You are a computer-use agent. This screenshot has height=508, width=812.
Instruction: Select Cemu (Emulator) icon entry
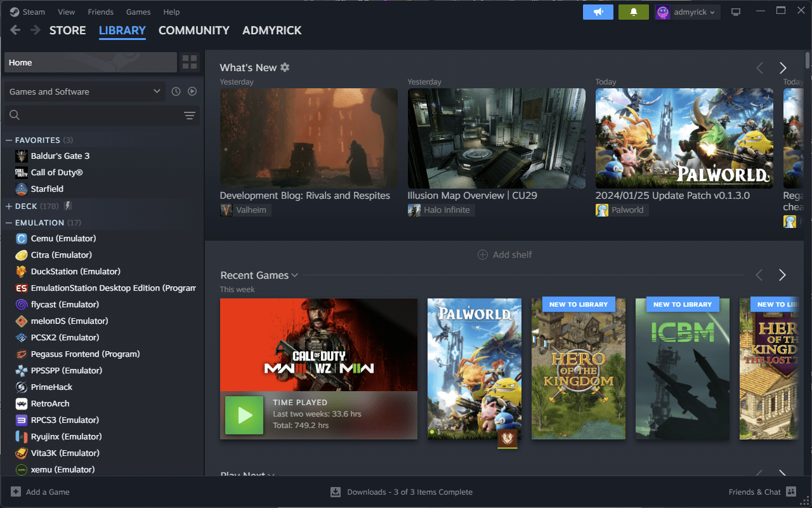tap(21, 238)
